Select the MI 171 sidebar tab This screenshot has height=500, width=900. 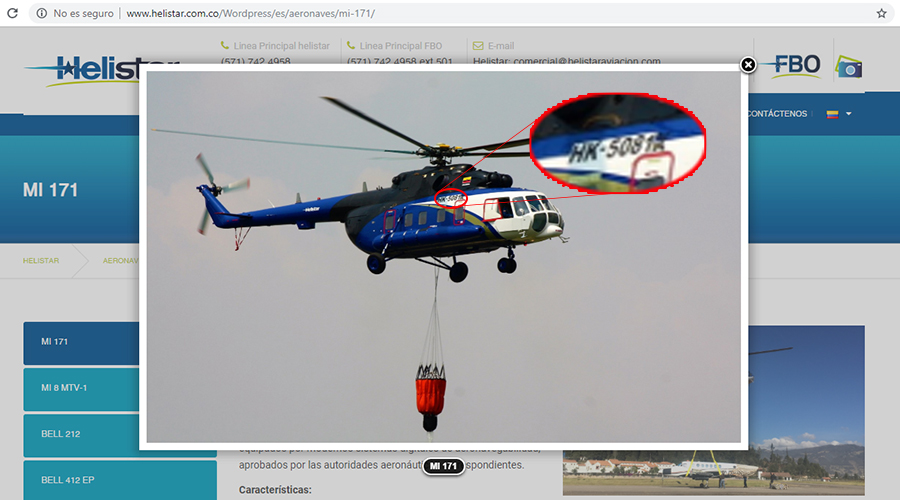(81, 343)
